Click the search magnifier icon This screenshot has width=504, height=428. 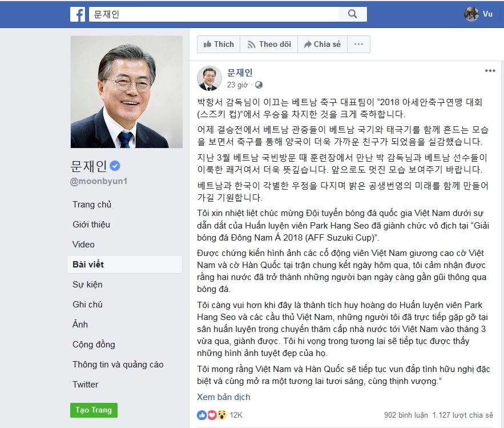(353, 14)
